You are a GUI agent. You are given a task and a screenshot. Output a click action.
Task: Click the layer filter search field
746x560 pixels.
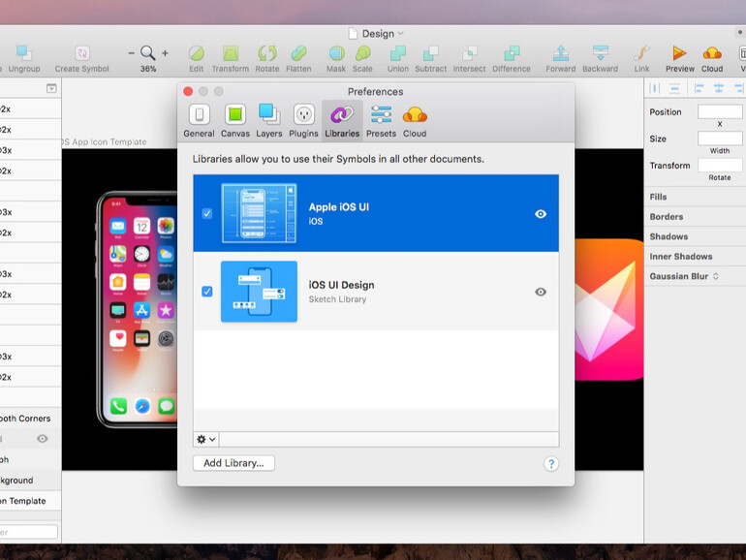[x=28, y=532]
